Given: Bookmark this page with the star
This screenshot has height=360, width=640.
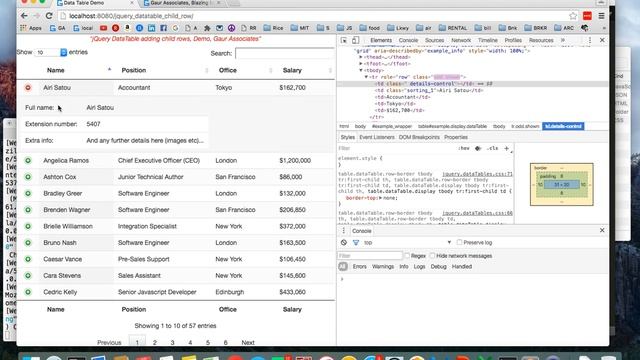Looking at the screenshot, I should pos(573,16).
